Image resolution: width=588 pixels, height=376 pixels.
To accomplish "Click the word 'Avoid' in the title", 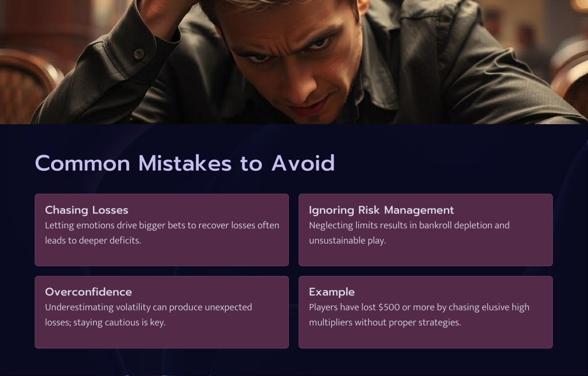I will pos(303,163).
